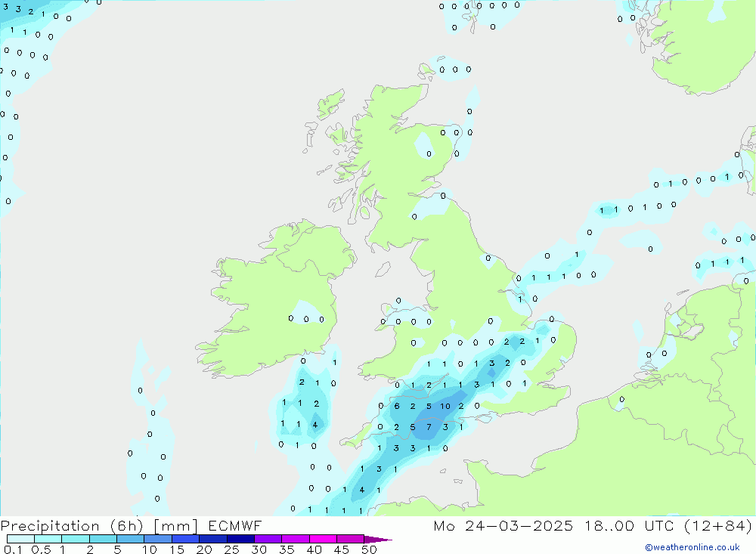Select the legend swatch between 15 and 20
Image resolution: width=756 pixels, height=554 pixels.
pyautogui.click(x=186, y=539)
